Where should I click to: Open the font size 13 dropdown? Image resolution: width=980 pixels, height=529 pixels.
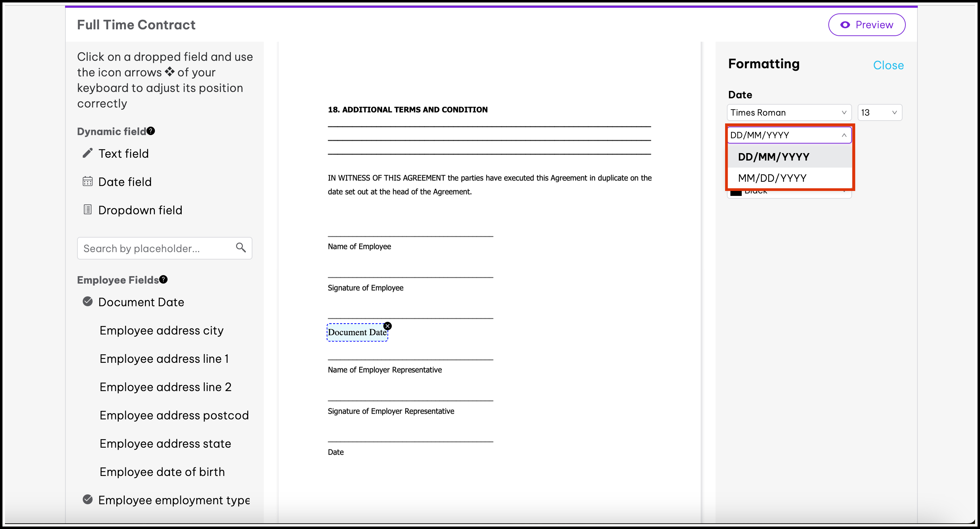click(879, 113)
